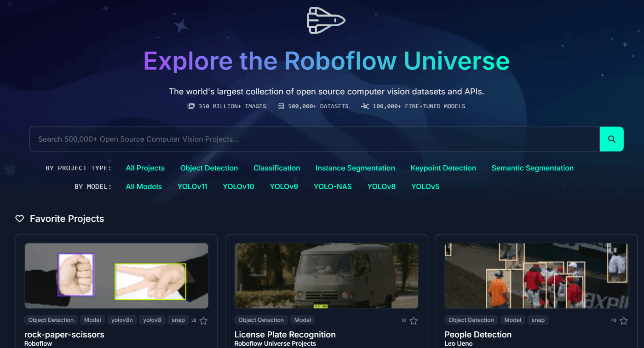Screen dimensions: 644x348
Task: Click the magnifying glass search button
Action: [x=611, y=139]
